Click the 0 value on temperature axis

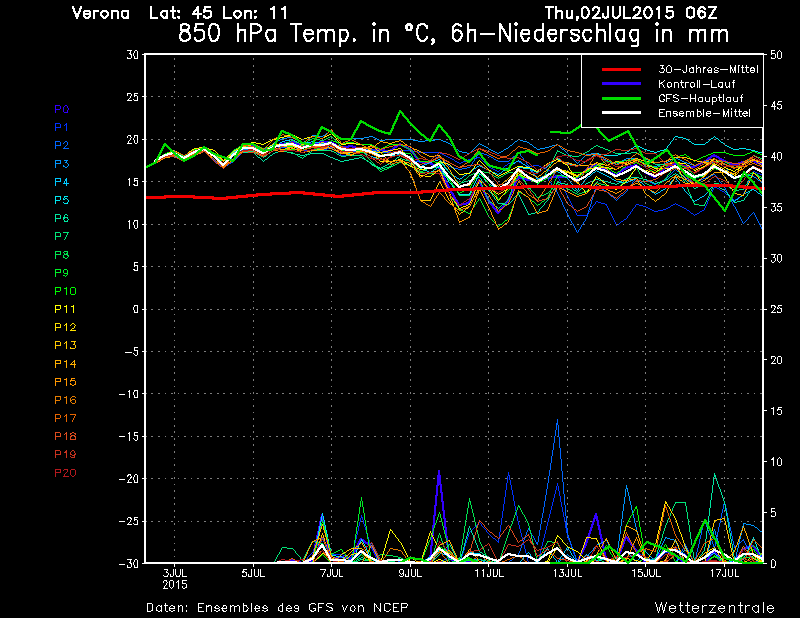point(136,309)
